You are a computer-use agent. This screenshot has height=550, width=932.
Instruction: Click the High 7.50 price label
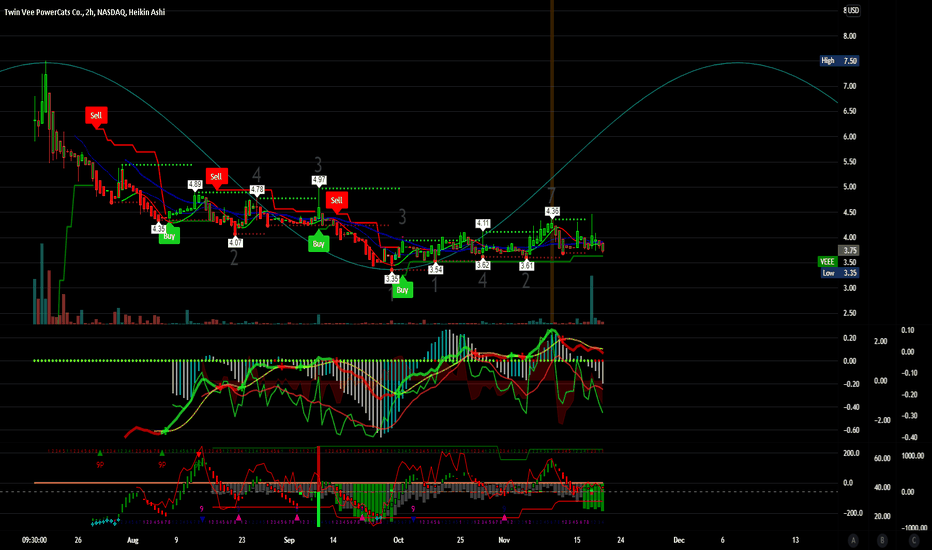pos(839,61)
